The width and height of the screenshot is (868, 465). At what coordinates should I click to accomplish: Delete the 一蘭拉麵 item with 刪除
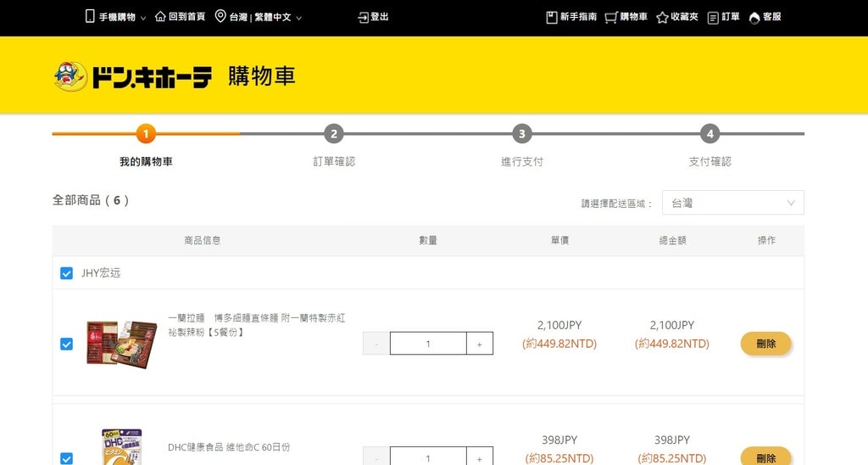pos(766,344)
